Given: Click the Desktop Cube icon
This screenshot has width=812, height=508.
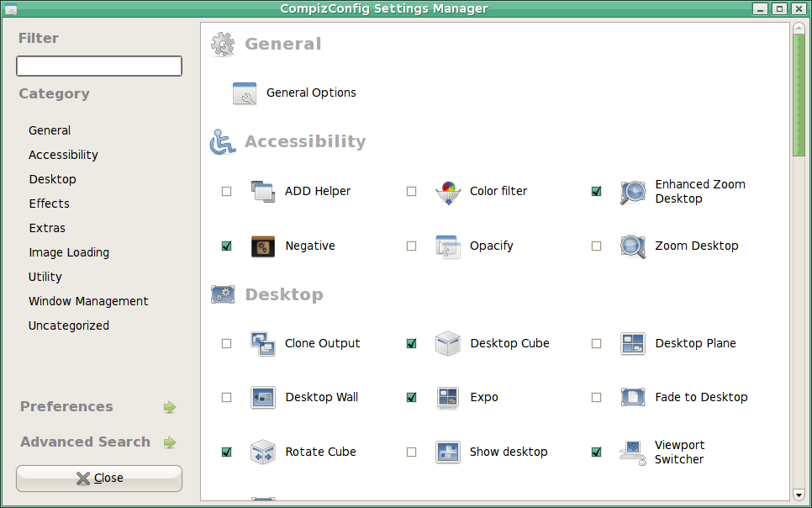Looking at the screenshot, I should (x=448, y=344).
